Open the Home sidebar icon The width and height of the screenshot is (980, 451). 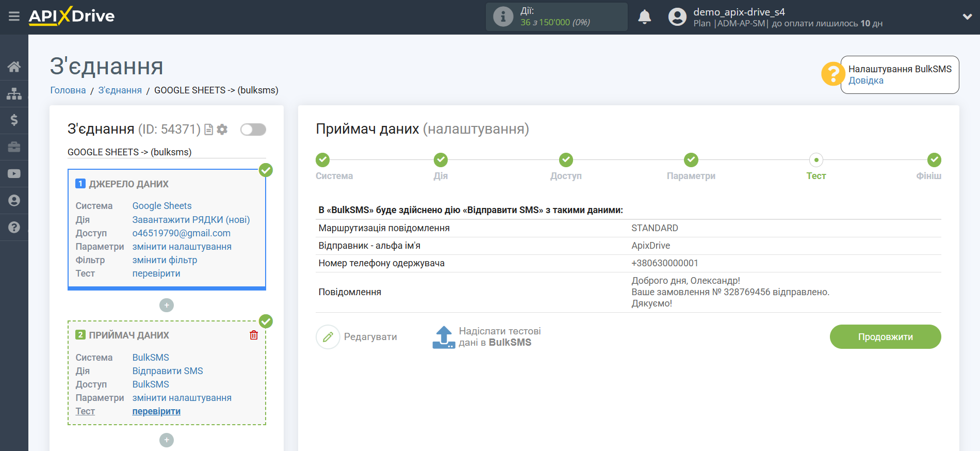point(14,67)
